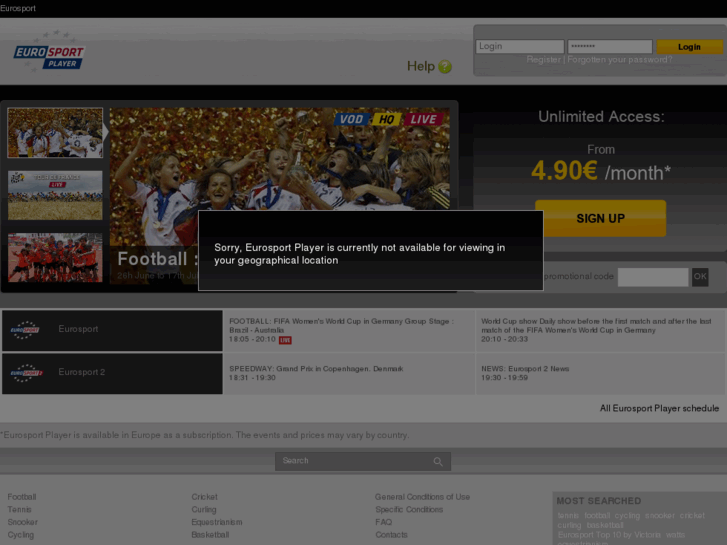Open the Contacts footer link
Viewport: 727px width, 545px height.
coord(391,535)
